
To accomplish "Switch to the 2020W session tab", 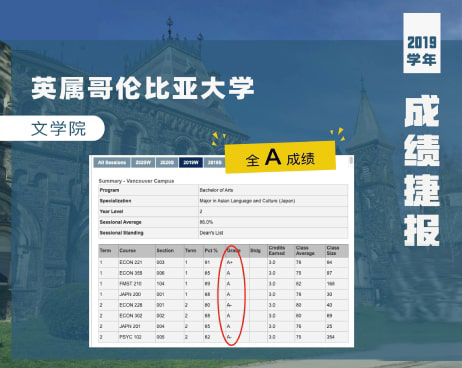I will click(143, 162).
